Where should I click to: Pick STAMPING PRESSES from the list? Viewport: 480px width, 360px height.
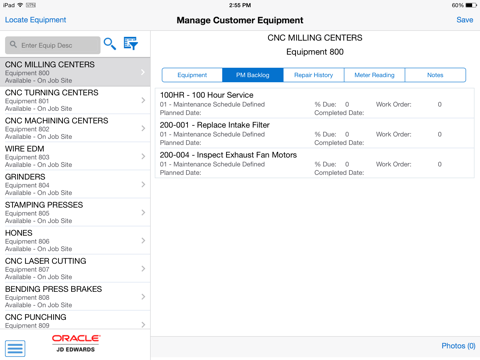tap(75, 212)
